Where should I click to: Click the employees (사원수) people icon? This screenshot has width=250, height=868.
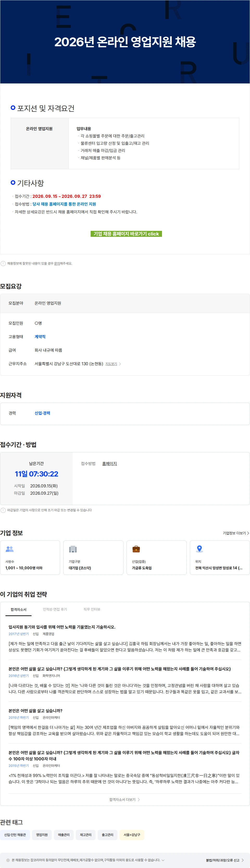[10, 549]
